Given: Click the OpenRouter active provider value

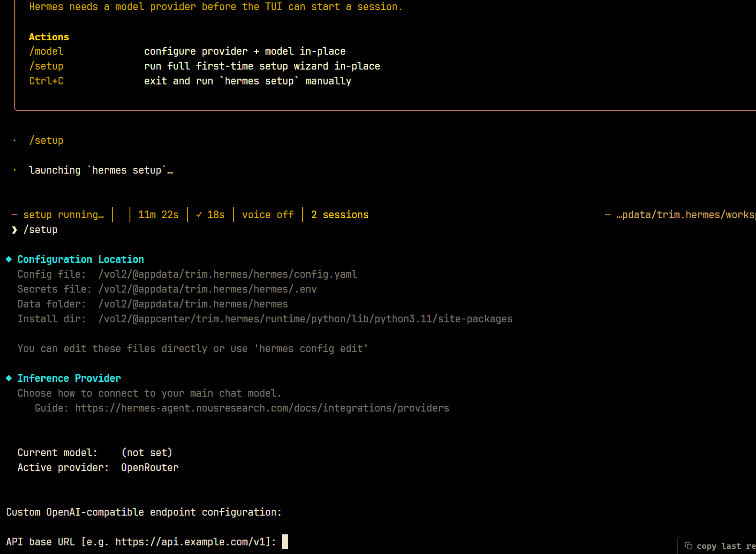Looking at the screenshot, I should point(150,468).
